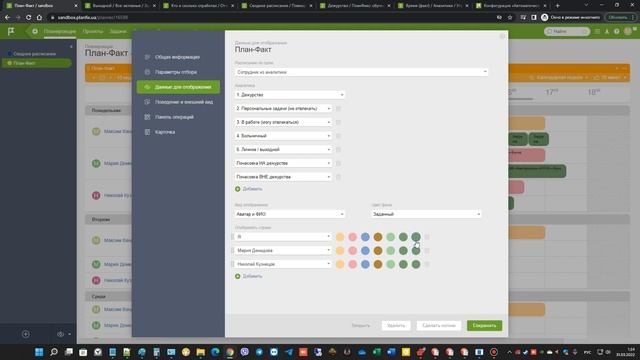Expand the Почасовка НА дежурстве dropdown

coord(283,163)
